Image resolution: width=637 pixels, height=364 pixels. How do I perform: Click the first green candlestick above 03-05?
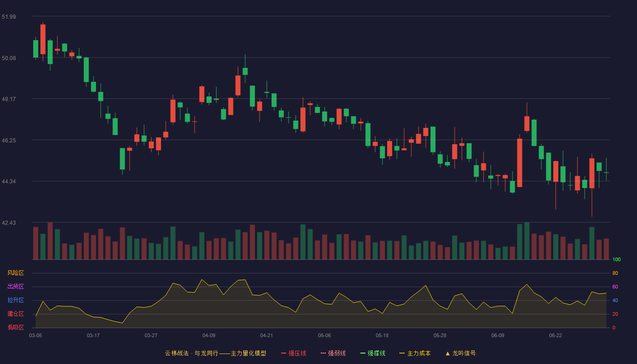pos(35,49)
